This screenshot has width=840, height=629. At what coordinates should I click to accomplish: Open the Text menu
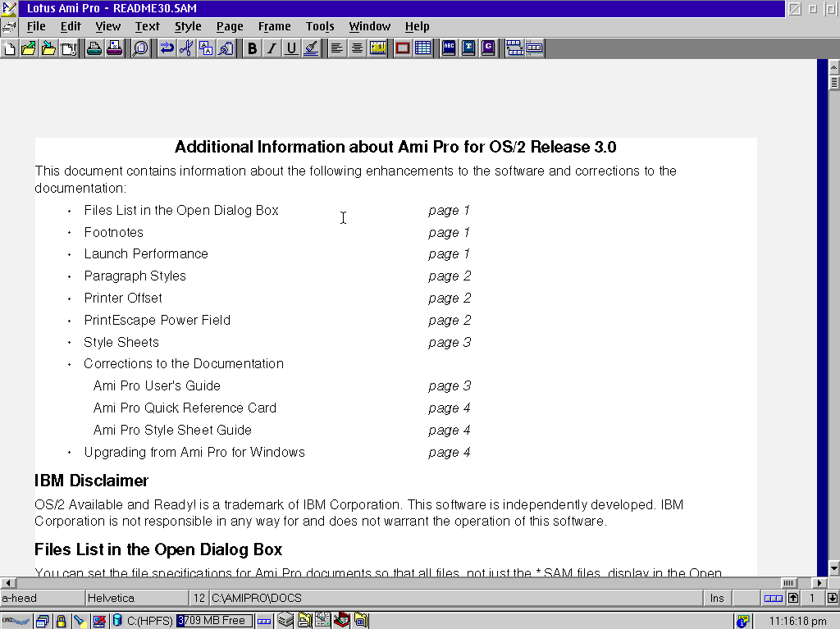[x=148, y=26]
